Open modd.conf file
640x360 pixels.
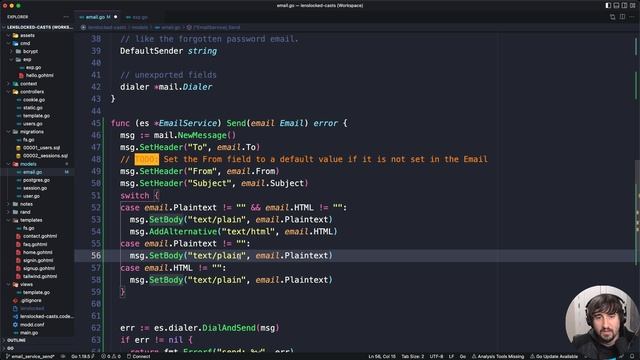(32, 325)
